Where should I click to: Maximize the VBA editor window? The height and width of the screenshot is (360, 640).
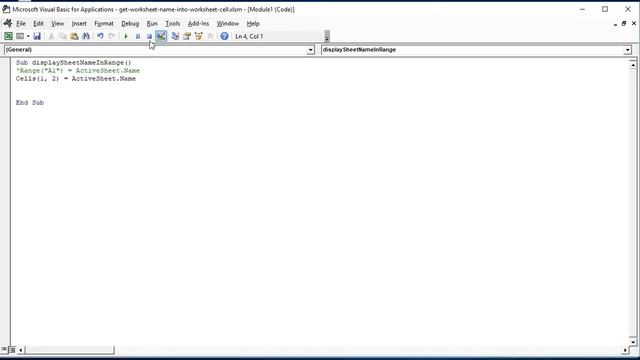click(x=605, y=9)
